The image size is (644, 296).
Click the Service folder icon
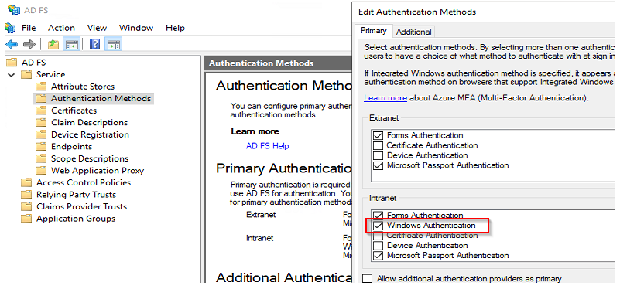[x=26, y=75]
